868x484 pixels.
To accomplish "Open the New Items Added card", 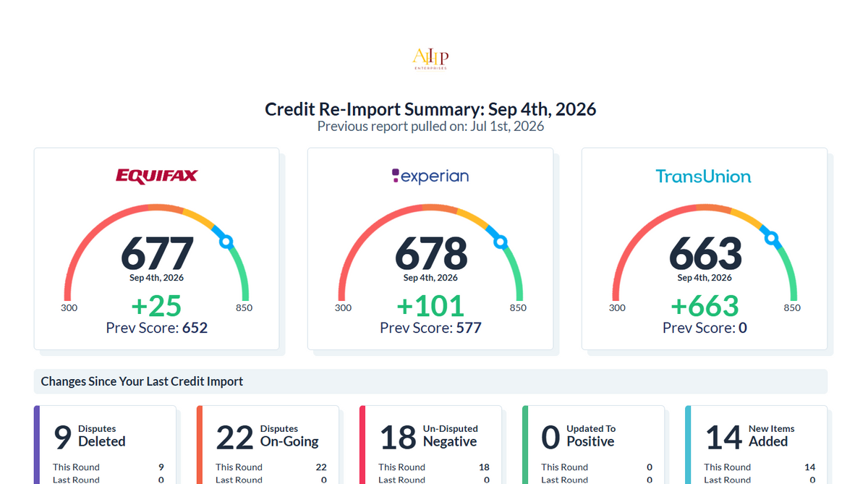I will (x=756, y=445).
